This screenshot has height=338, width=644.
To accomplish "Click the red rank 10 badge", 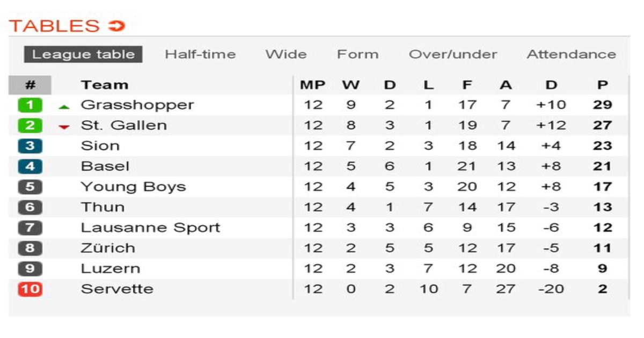I will point(30,289).
